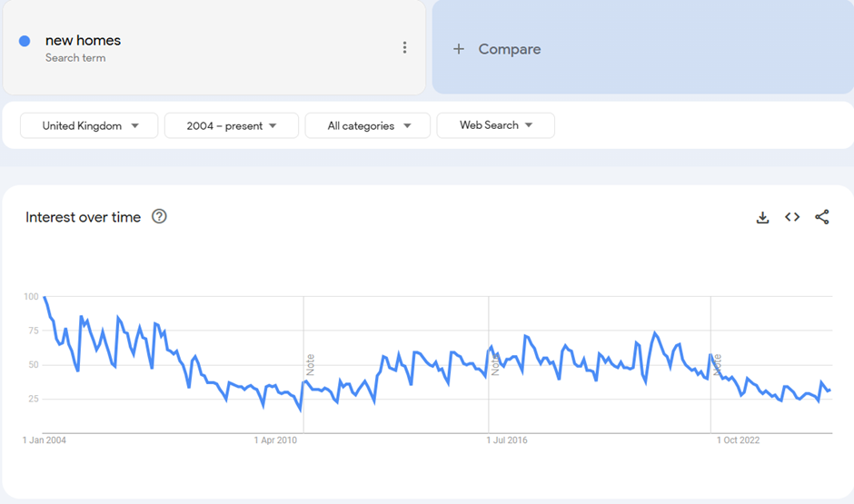Click the Note marker near 1 Jul 2016
The height and width of the screenshot is (504, 854).
(494, 365)
